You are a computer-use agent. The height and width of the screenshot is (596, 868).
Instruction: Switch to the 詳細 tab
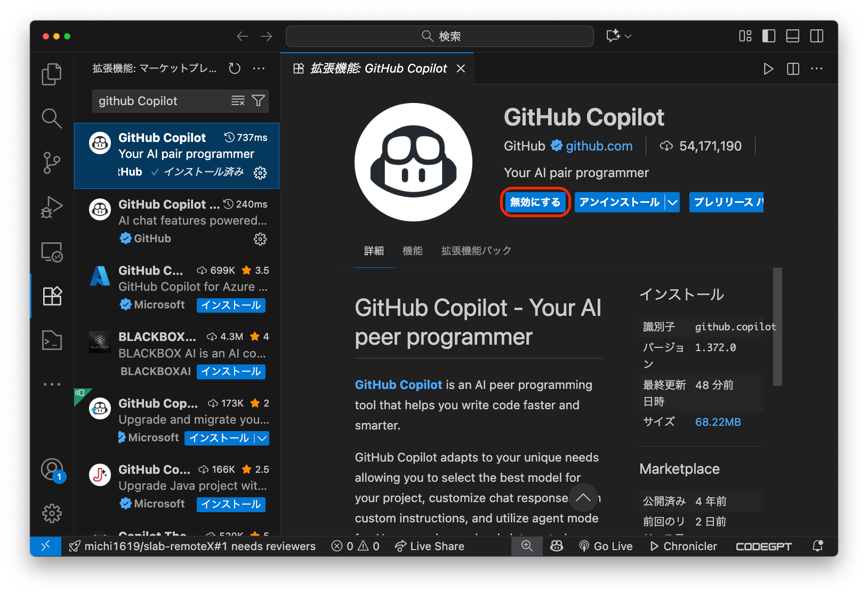(374, 251)
